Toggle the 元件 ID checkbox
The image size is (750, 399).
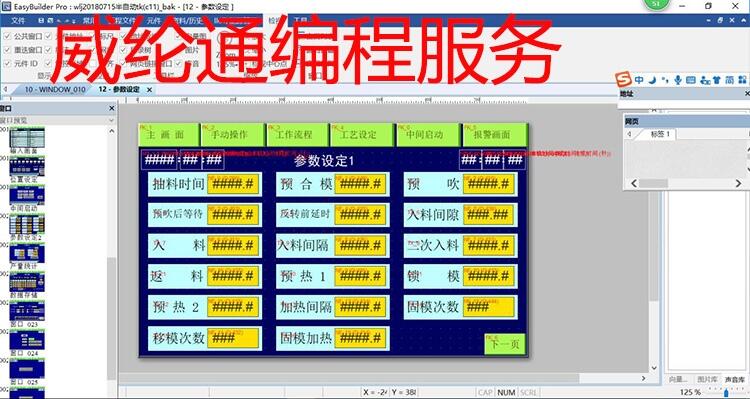click(x=7, y=63)
